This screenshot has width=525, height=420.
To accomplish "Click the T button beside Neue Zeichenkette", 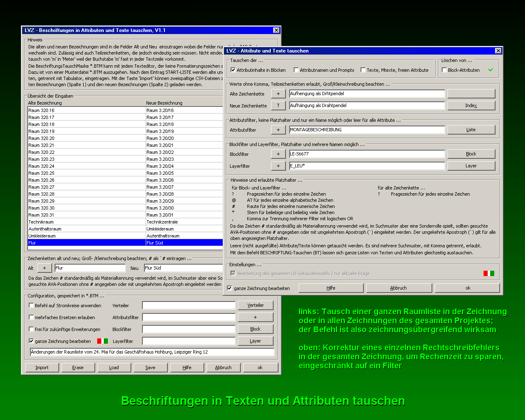I will tap(278, 106).
